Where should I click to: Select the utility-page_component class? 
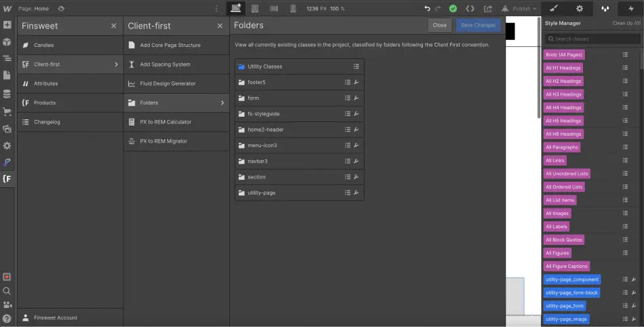click(x=572, y=280)
